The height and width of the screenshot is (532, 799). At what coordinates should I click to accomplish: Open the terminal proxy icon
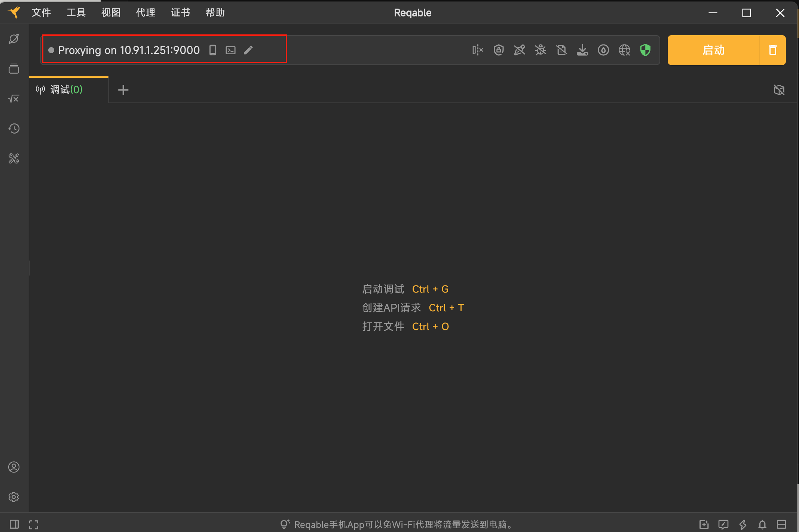pyautogui.click(x=230, y=50)
